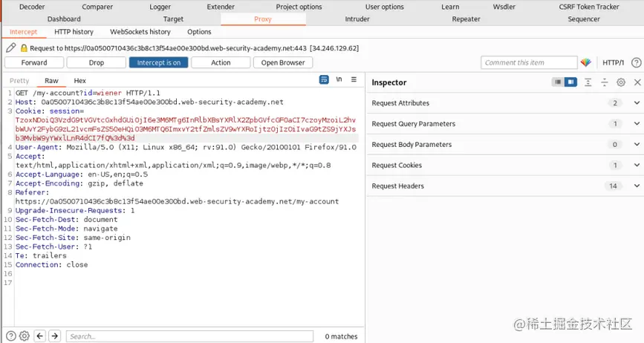This screenshot has height=343, width=644.
Task: Open the Action menu button
Action: click(221, 62)
